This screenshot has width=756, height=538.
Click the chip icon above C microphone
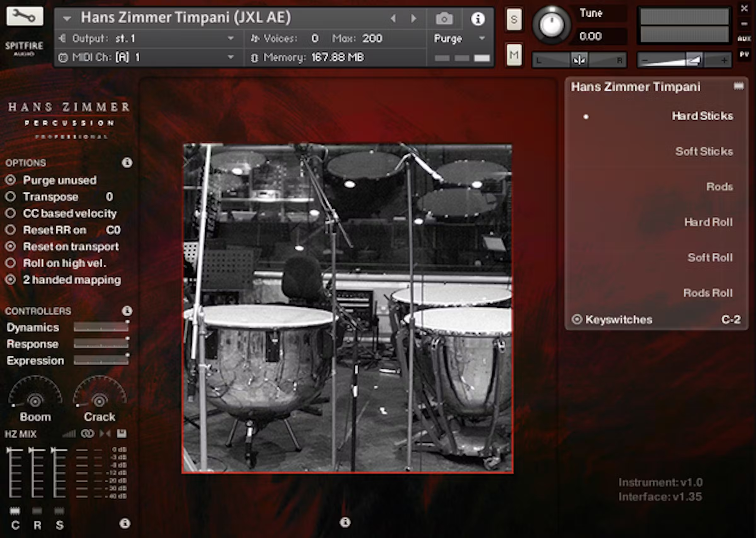[15, 511]
